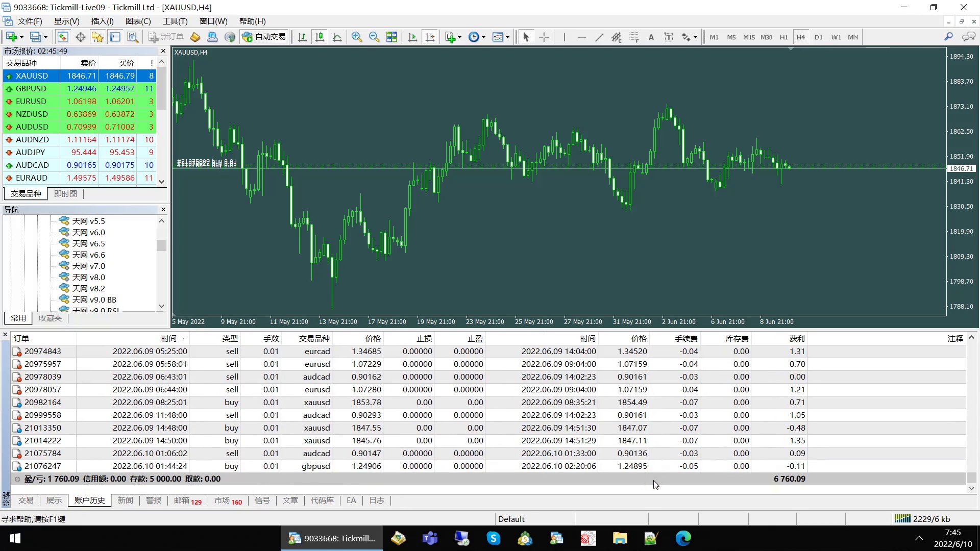980x551 pixels.
Task: Toggle the AutoTrading button
Action: pyautogui.click(x=264, y=37)
